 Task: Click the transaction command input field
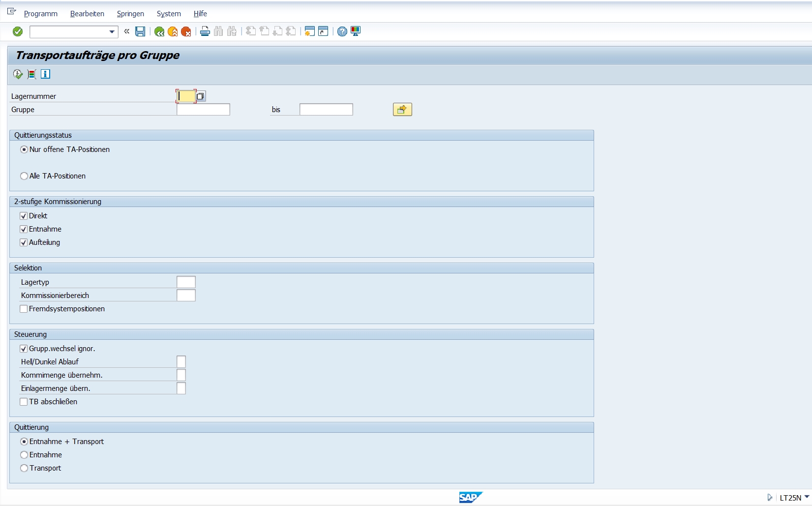pos(69,32)
